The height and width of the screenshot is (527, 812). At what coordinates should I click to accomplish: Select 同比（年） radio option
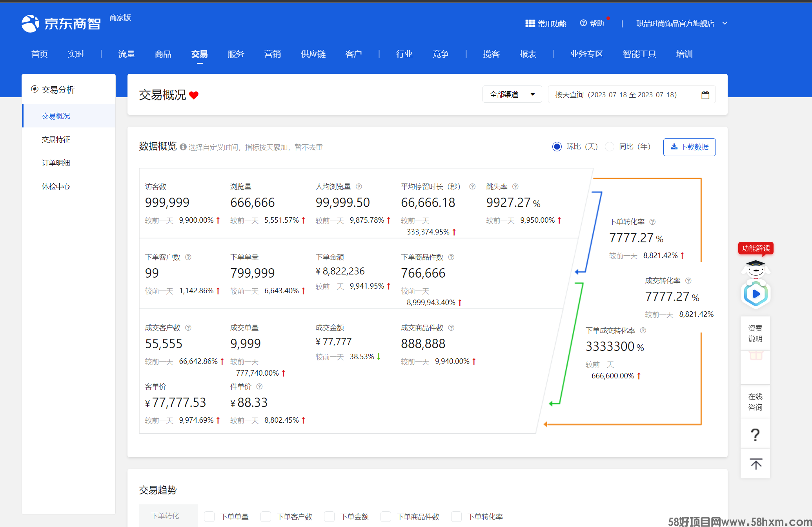[x=609, y=147]
